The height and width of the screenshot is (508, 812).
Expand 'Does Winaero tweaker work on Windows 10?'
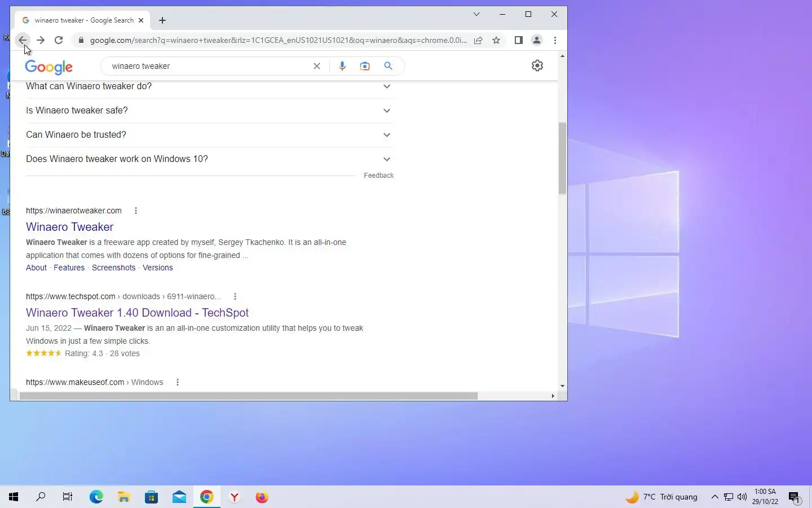[210, 159]
